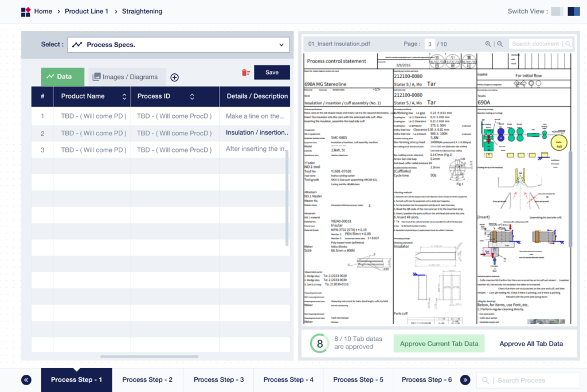Navigate to Product Line 1 breadcrumb

click(87, 11)
